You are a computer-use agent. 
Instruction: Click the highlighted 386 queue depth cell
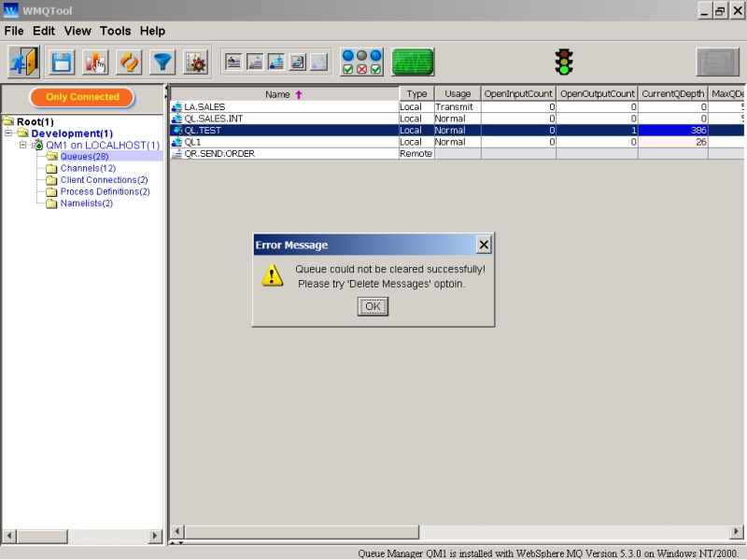click(x=672, y=130)
